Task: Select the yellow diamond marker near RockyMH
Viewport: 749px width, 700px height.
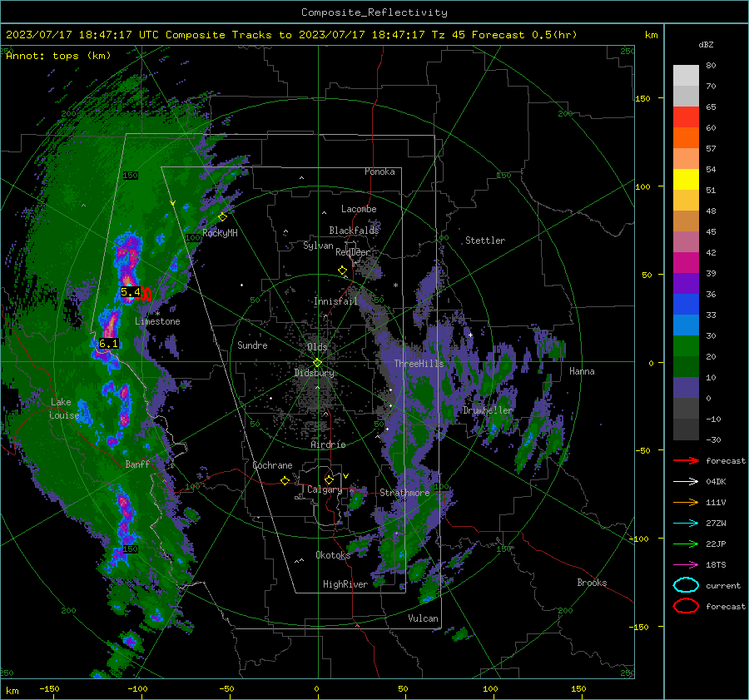Action: (x=222, y=217)
